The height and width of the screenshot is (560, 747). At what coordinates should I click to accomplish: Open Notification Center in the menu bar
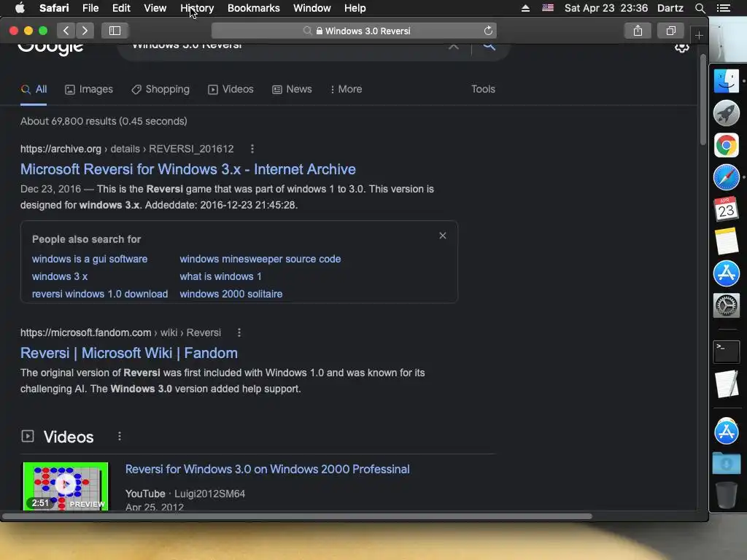[723, 8]
